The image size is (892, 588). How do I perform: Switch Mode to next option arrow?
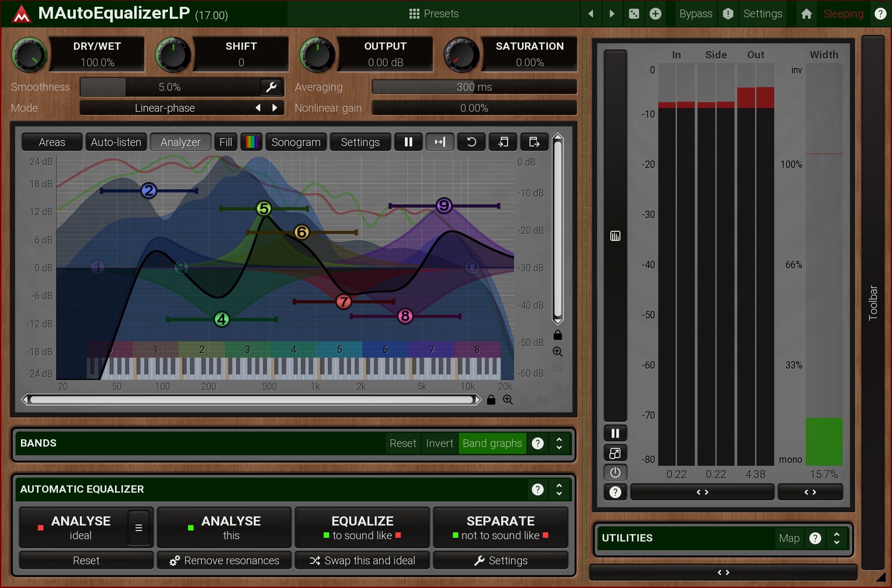[274, 108]
